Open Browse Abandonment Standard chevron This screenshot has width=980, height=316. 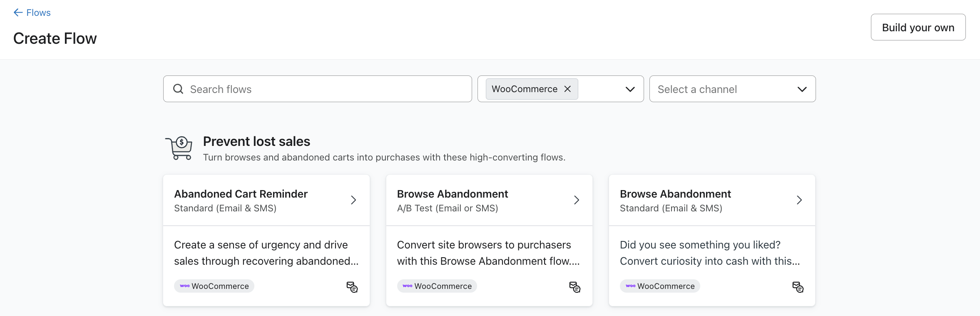click(x=799, y=200)
